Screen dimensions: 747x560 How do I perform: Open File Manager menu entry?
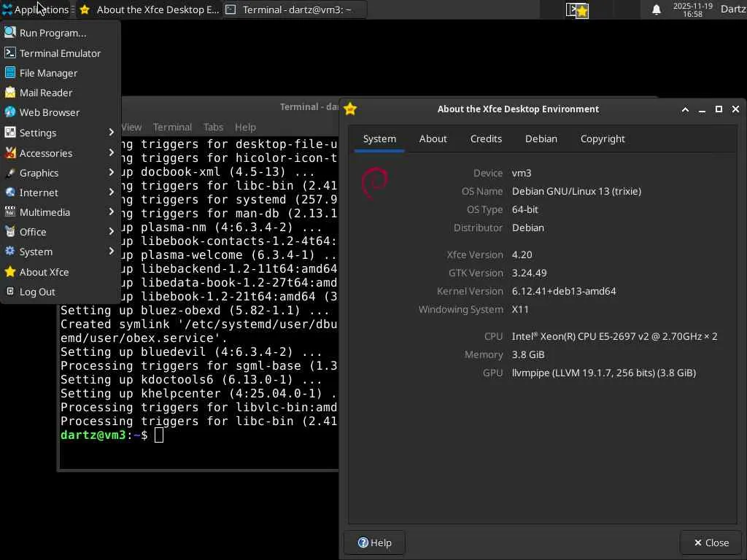[60, 73]
